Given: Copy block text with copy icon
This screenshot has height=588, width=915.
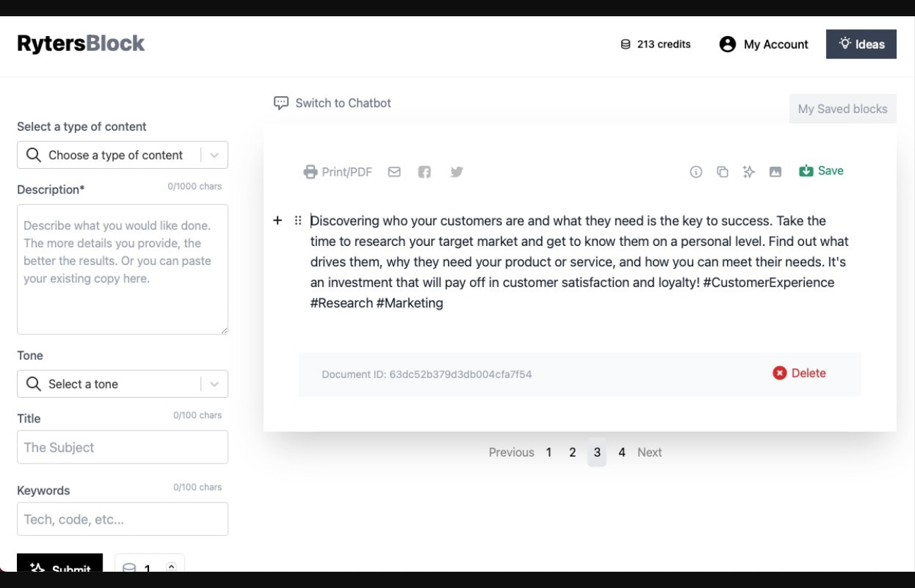Looking at the screenshot, I should [722, 172].
